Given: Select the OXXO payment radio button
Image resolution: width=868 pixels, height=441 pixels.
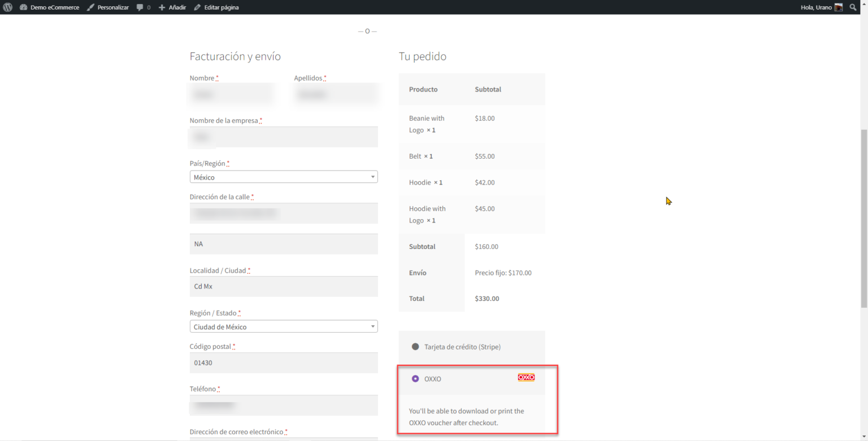Looking at the screenshot, I should coord(415,378).
